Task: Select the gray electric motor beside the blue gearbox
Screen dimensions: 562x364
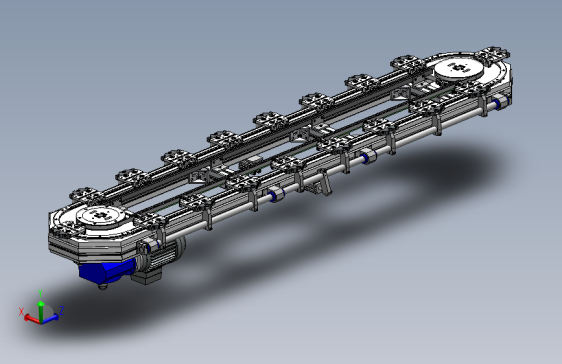Action: click(x=161, y=257)
